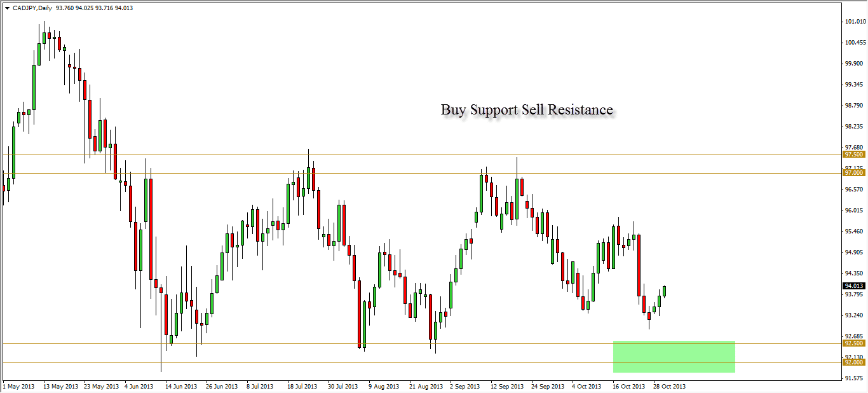Screen dimensions: 868x393
Task: Click the 30 Jul 2013 date label
Action: [343, 387]
